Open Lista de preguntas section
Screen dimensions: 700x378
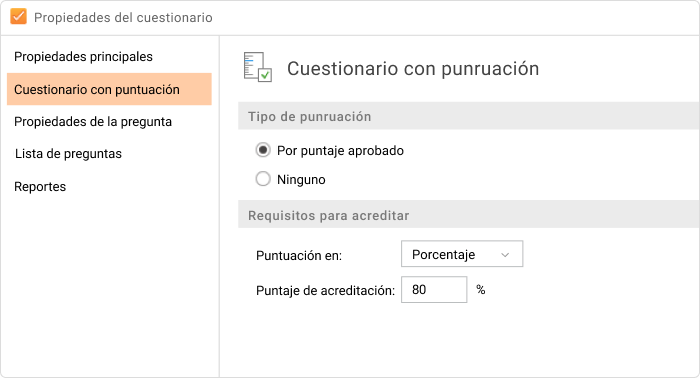pyautogui.click(x=68, y=154)
